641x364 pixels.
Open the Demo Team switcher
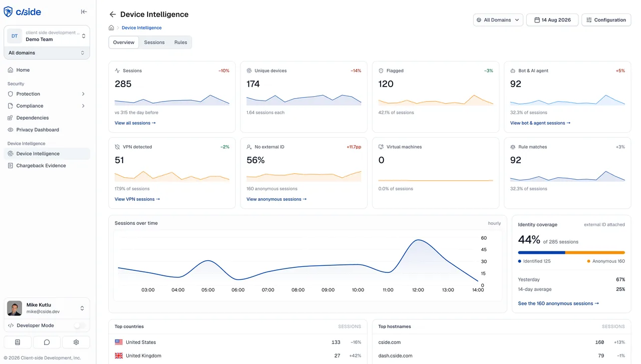point(47,36)
